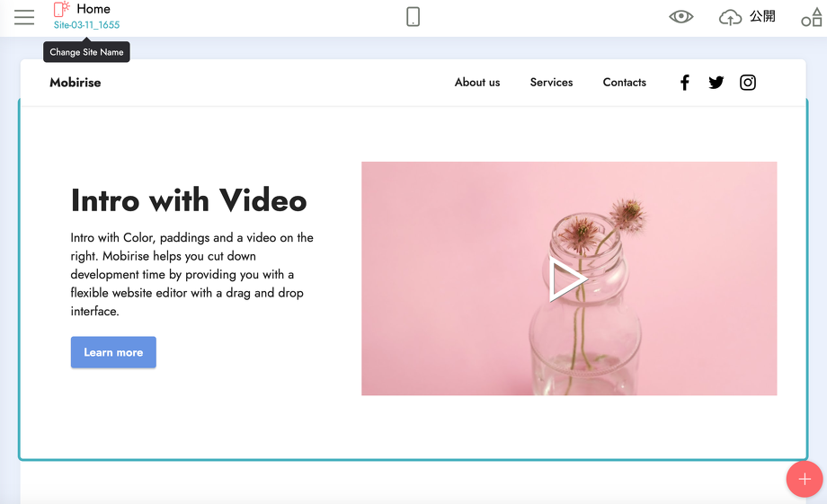Preview the site with the eye icon
The height and width of the screenshot is (504, 827).
680,17
